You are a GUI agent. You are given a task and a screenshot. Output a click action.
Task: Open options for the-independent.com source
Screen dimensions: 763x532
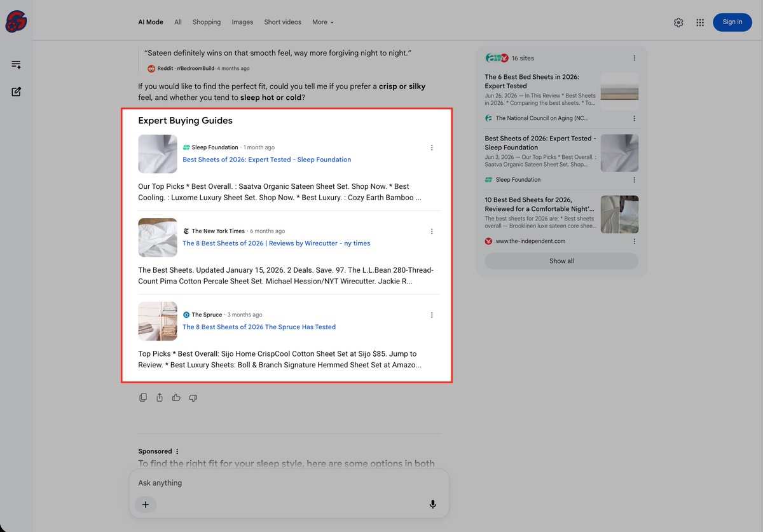pos(635,242)
